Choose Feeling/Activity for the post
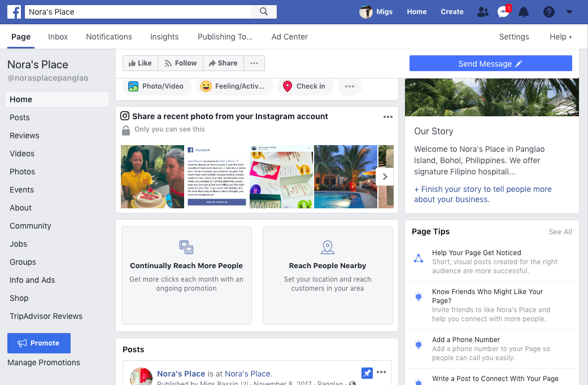This screenshot has width=588, height=385. coord(234,86)
